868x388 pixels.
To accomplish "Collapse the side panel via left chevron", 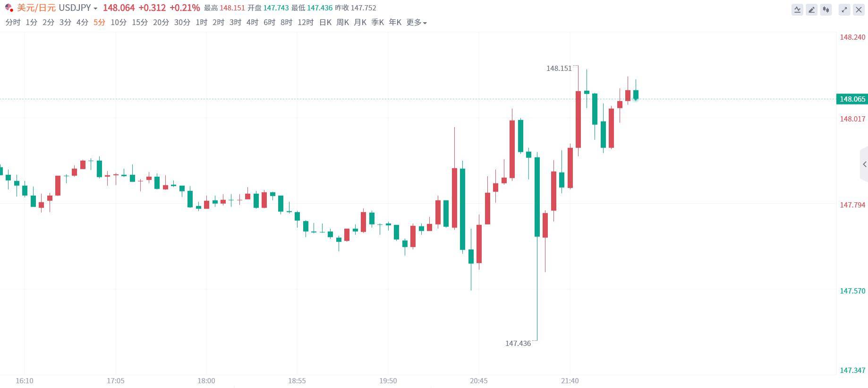I will click(864, 164).
